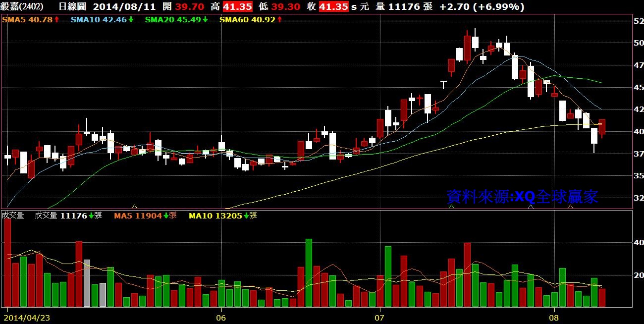The width and height of the screenshot is (644, 324).
Task: Click the 42 price axis label
Action: (x=639, y=109)
